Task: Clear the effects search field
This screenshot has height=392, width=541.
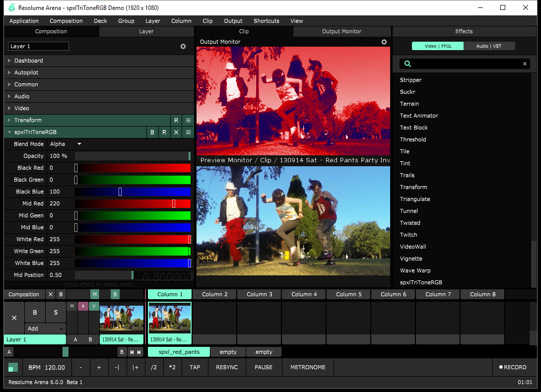Action: point(525,64)
